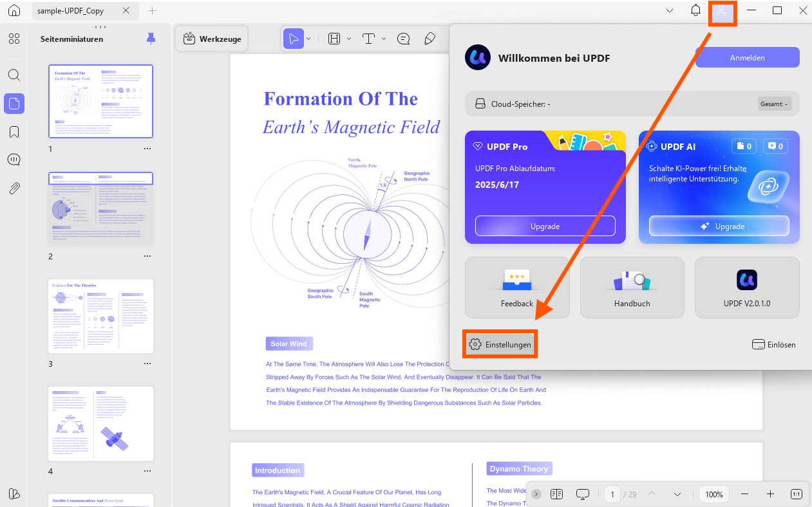The image size is (812, 507).
Task: Zoom in with the plus button
Action: pos(770,494)
